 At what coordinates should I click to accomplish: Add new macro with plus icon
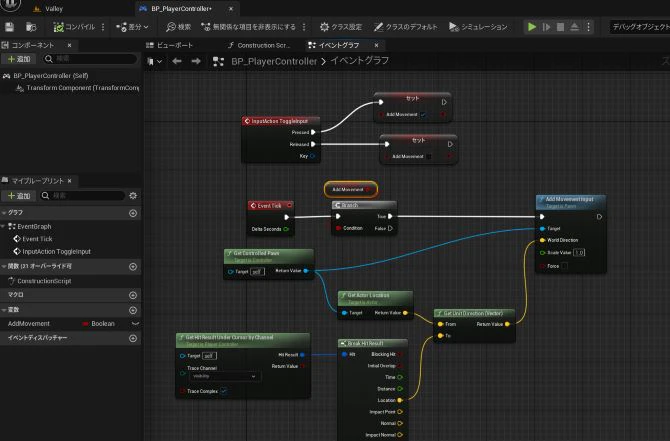[133, 295]
